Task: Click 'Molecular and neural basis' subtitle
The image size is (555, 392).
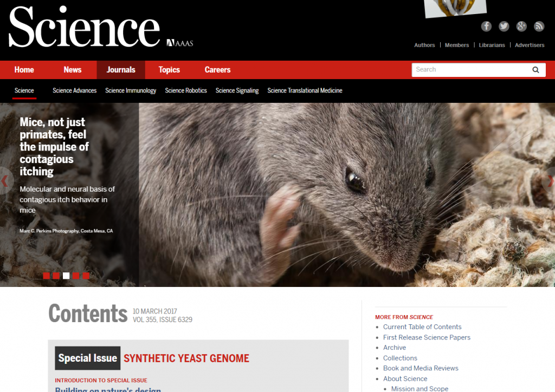Action: coord(67,200)
